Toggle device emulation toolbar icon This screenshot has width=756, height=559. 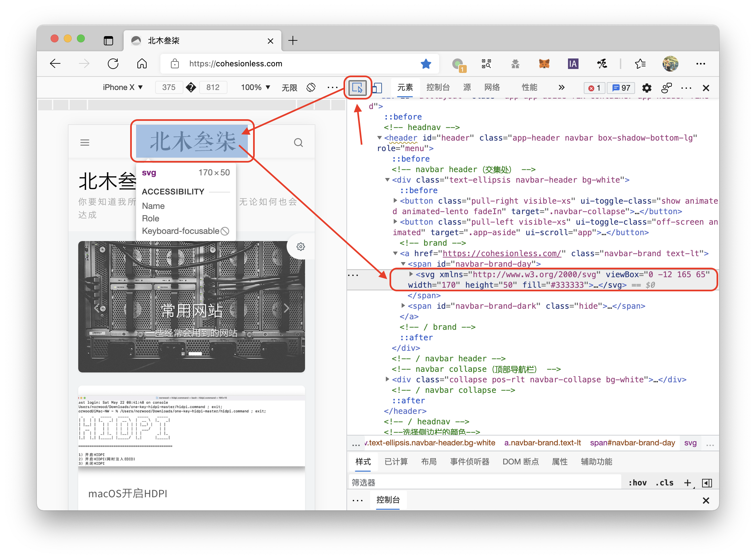click(377, 88)
